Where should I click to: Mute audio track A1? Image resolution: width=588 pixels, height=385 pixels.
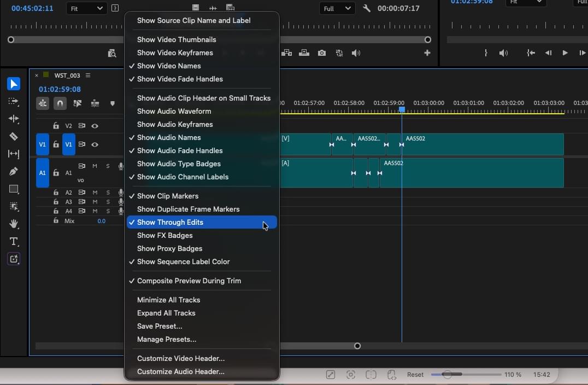[x=95, y=166]
